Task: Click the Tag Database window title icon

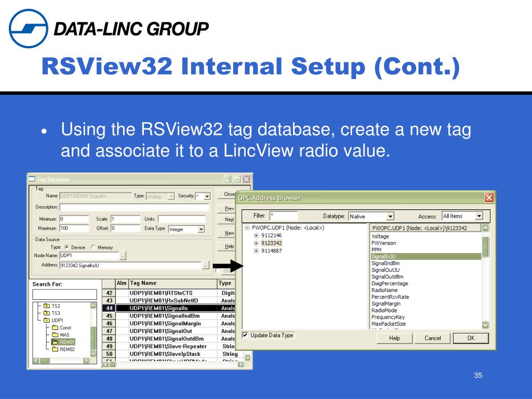Action: [32, 179]
